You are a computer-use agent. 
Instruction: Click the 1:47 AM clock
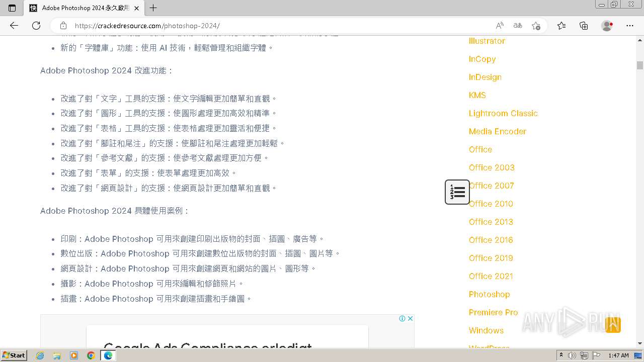(618, 355)
